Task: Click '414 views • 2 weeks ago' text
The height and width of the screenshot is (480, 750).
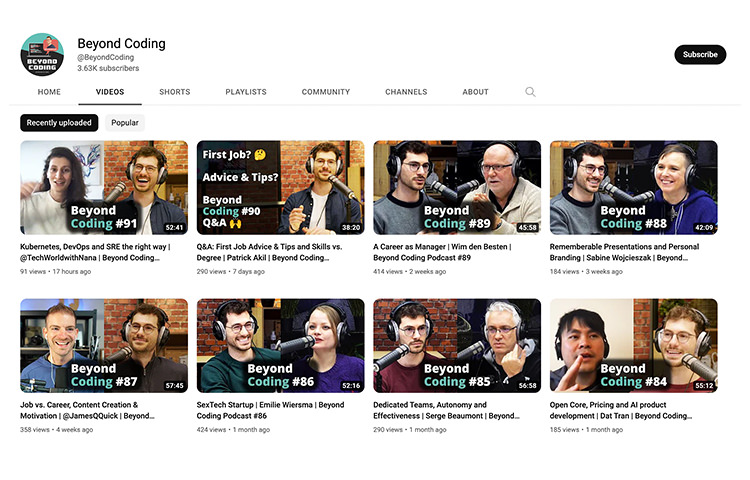Action: point(409,272)
